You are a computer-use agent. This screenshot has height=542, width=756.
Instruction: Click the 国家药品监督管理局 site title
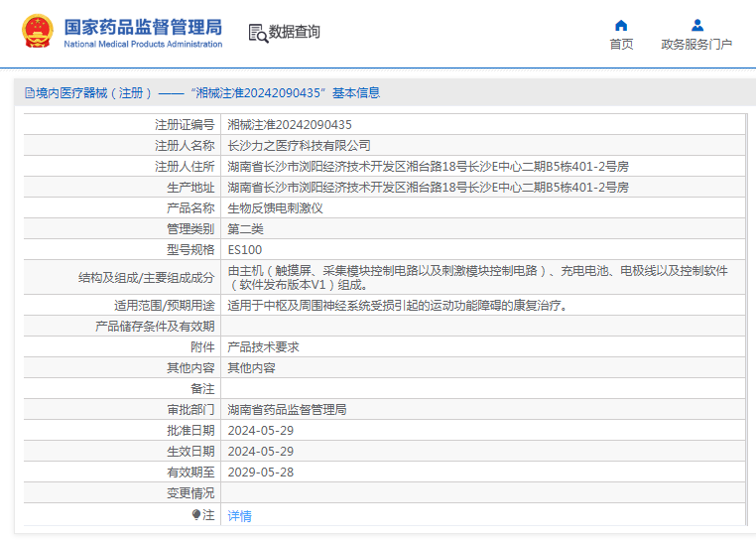143,27
